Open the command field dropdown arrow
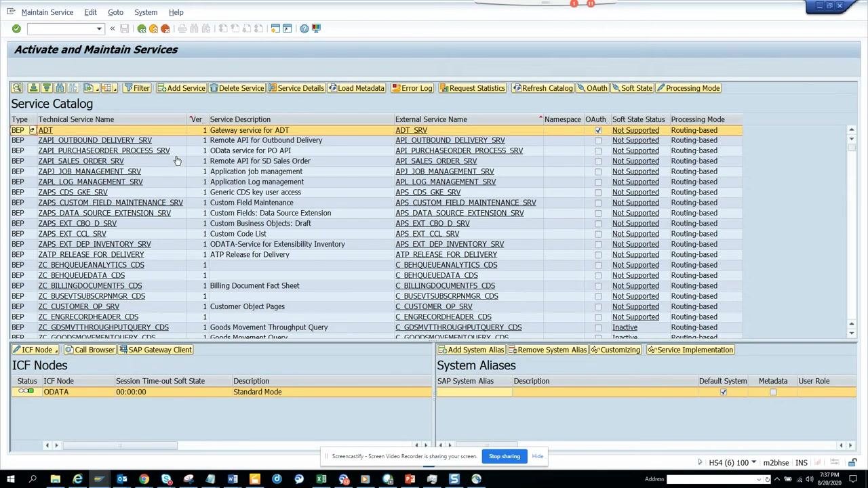The image size is (868, 488). (99, 28)
